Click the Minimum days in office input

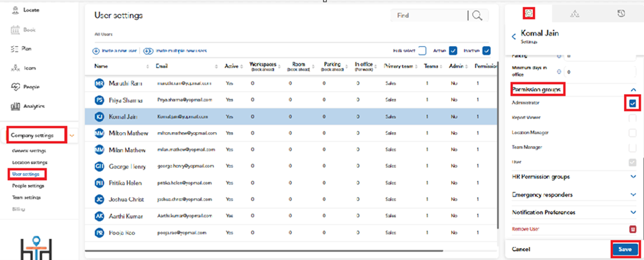point(601,72)
